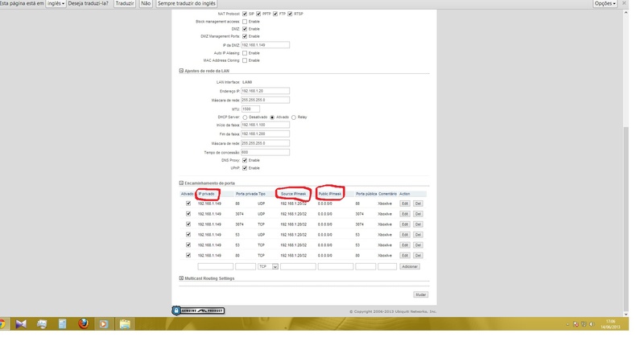Click Sempre traduzir do inglês
The width and height of the screenshot is (644, 362).
(x=187, y=3)
